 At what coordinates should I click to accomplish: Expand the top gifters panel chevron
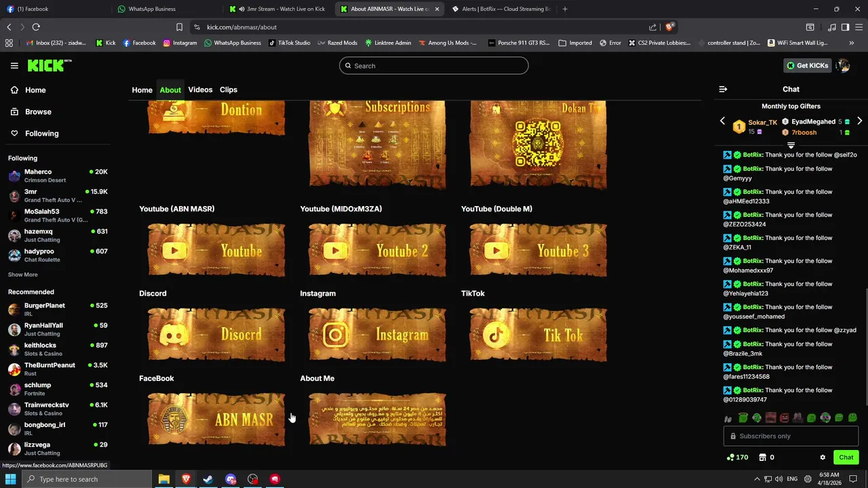click(x=791, y=145)
